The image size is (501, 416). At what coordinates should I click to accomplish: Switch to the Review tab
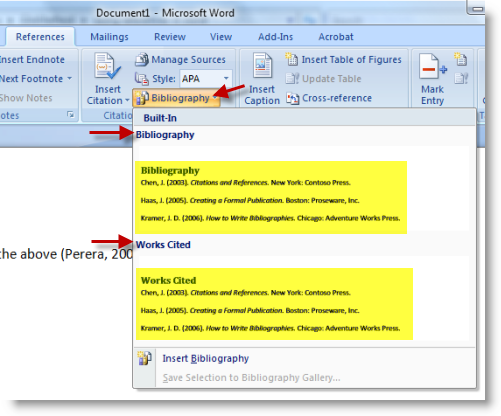tap(170, 37)
